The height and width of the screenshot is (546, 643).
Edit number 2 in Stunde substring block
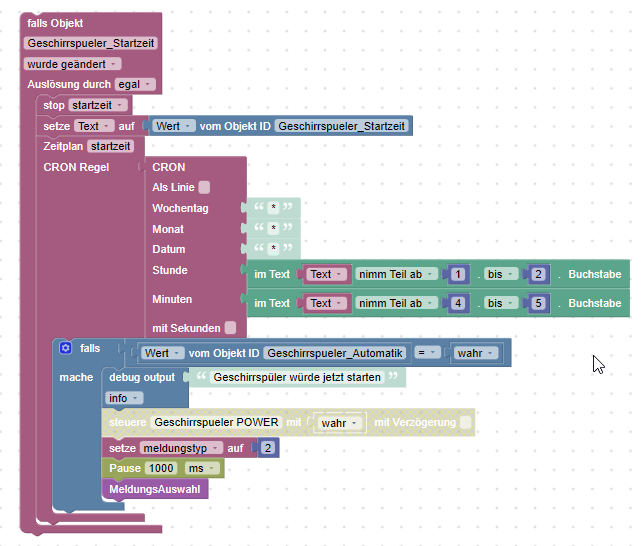[538, 274]
